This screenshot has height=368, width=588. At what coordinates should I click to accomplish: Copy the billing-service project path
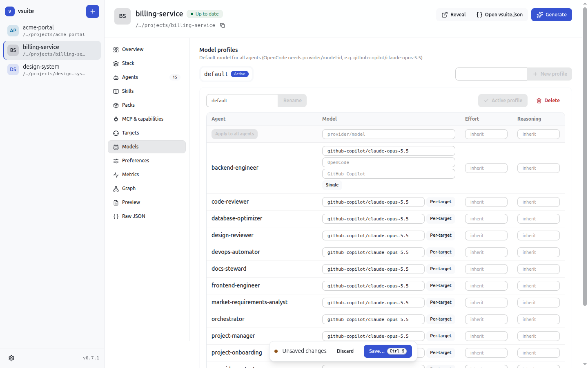point(223,25)
